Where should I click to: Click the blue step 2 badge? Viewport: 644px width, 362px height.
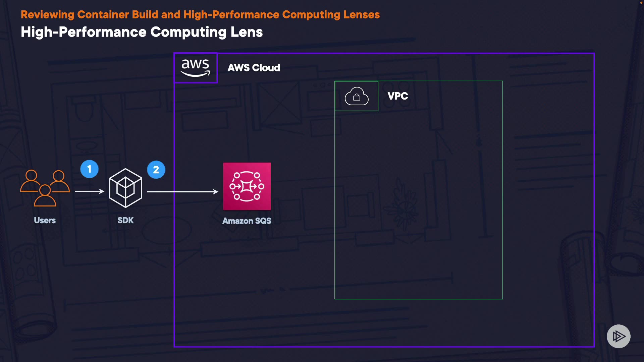156,170
